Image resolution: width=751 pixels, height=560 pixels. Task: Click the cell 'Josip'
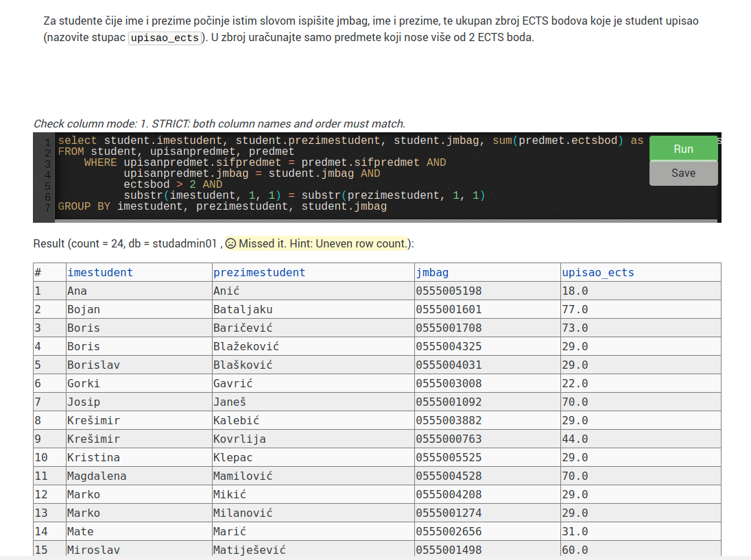point(139,402)
